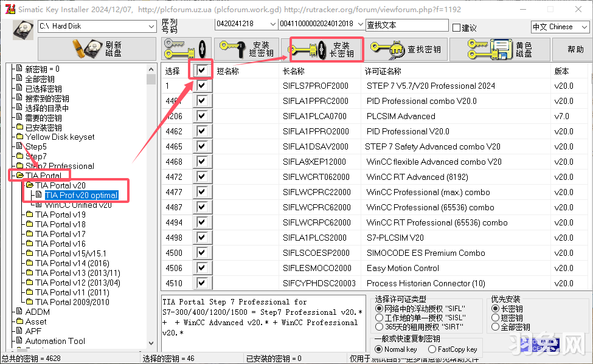Expand the 0420241218 serial number dropdown
This screenshot has height=364, width=593.
[x=272, y=24]
